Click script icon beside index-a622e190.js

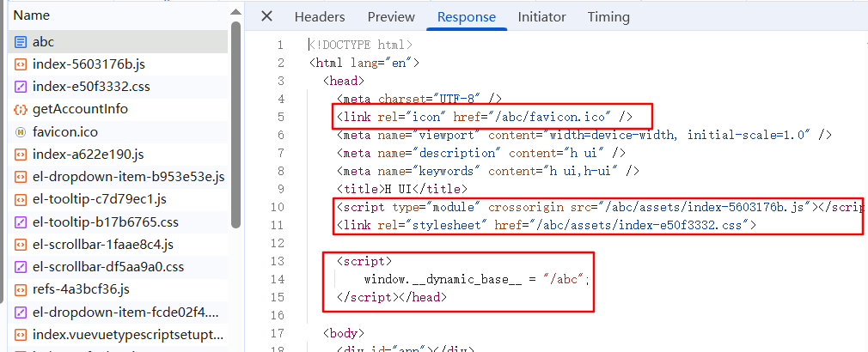pyautogui.click(x=21, y=155)
